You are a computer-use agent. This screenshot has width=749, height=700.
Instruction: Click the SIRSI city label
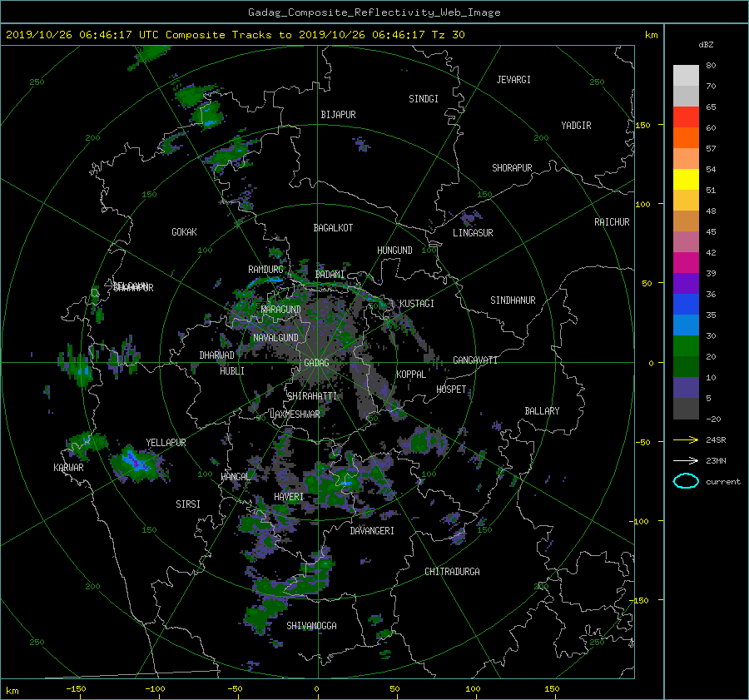click(x=188, y=504)
